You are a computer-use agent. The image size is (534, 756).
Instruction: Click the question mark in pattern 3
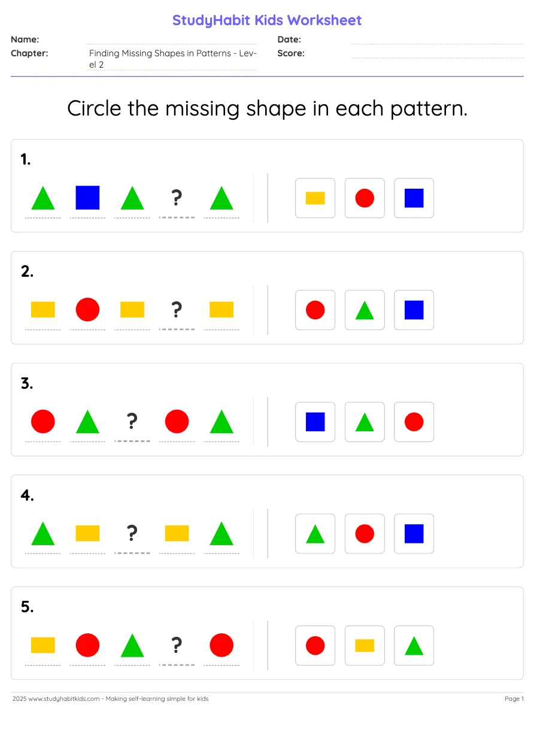point(132,422)
